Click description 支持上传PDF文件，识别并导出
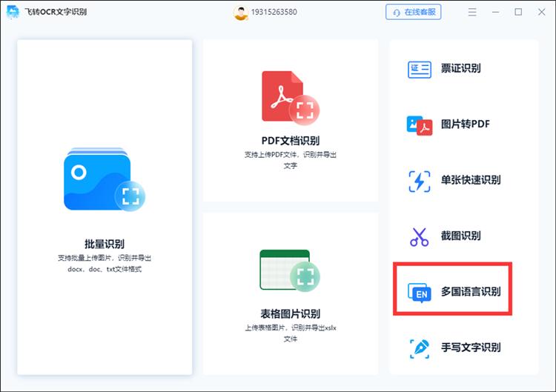 pos(291,155)
